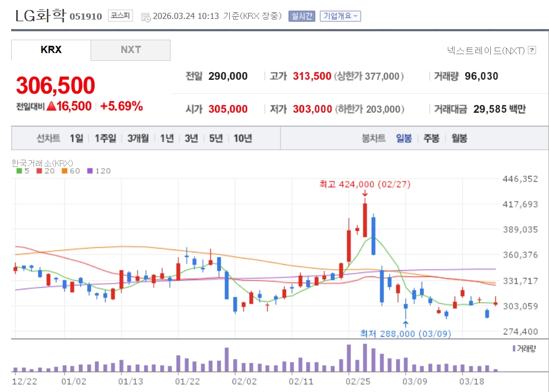Click the trading volume value 96,030

(481, 76)
